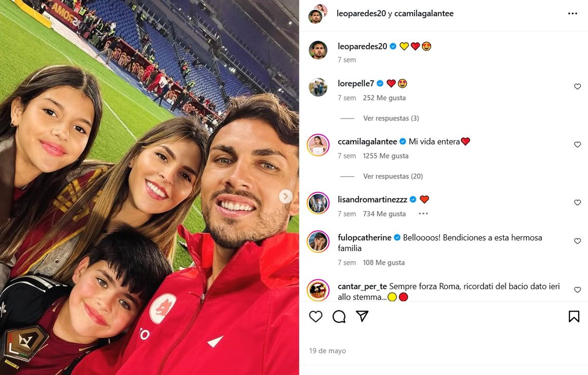Like the lisandromartinezzz comment
The image size is (588, 375).
[577, 202]
